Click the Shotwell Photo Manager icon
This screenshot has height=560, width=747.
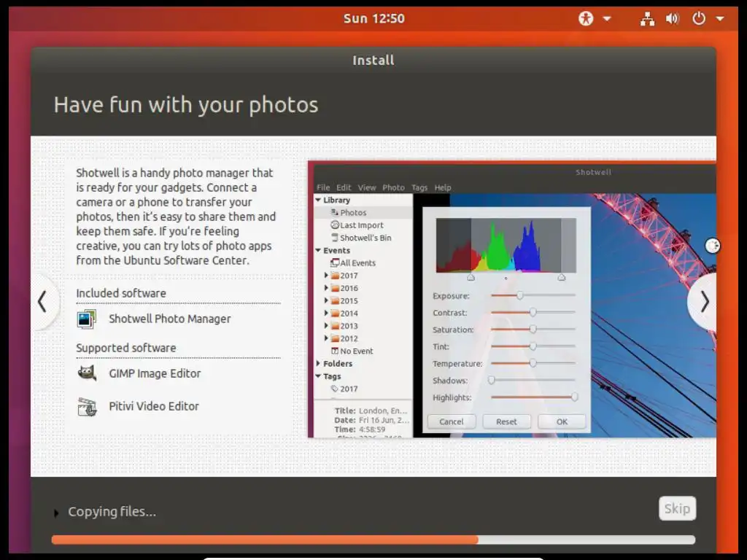click(87, 319)
